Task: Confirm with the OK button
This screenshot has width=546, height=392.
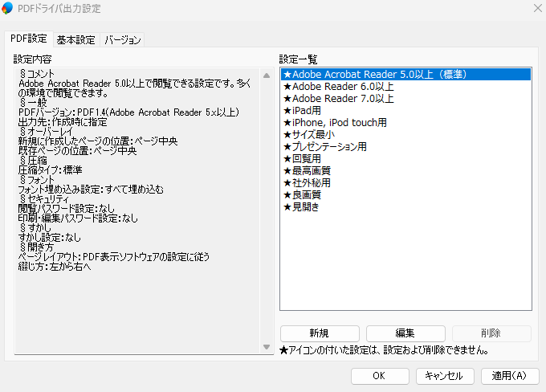Action: (379, 375)
